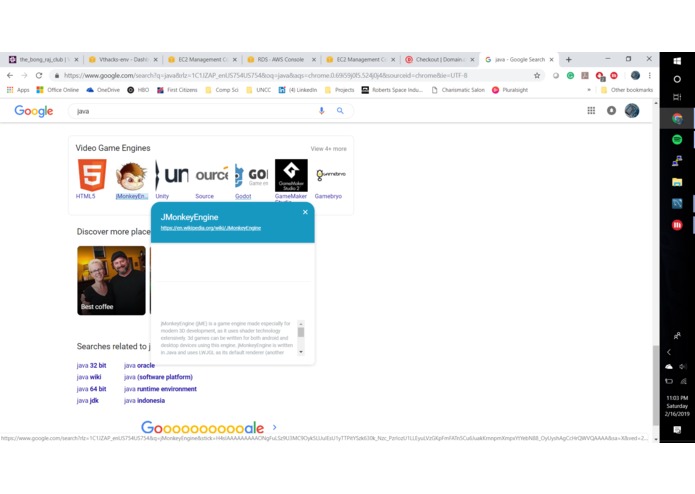This screenshot has height=494, width=695.
Task: Open Google notifications bell
Action: pyautogui.click(x=611, y=111)
